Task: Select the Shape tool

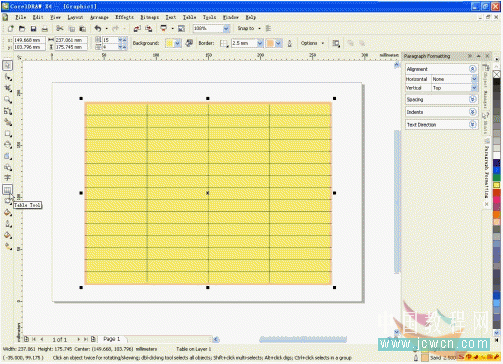Action: point(8,77)
